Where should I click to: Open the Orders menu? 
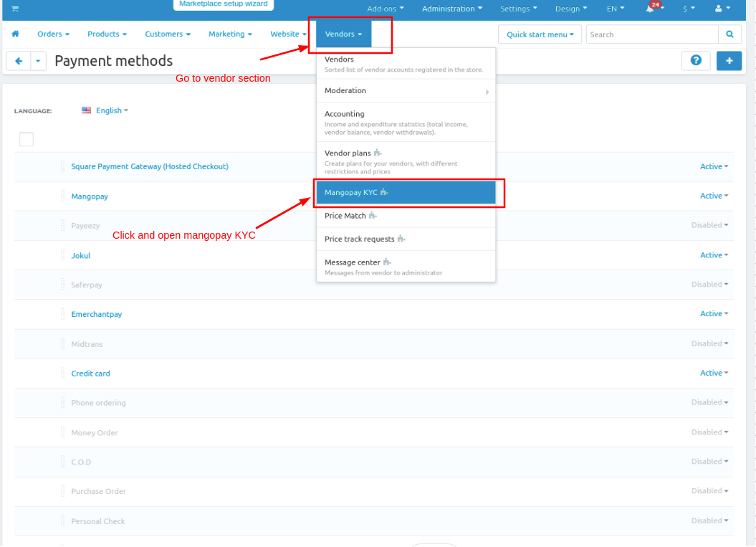coord(53,34)
